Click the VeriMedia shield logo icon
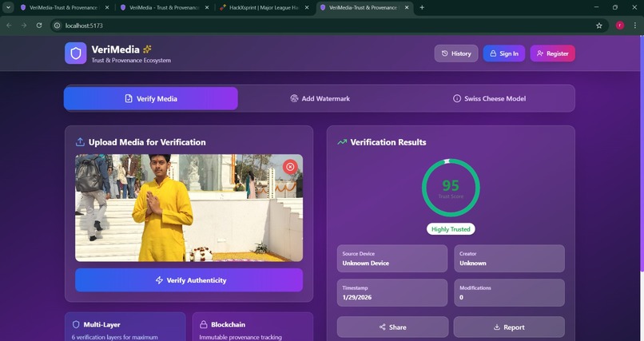644x341 pixels. pos(76,54)
